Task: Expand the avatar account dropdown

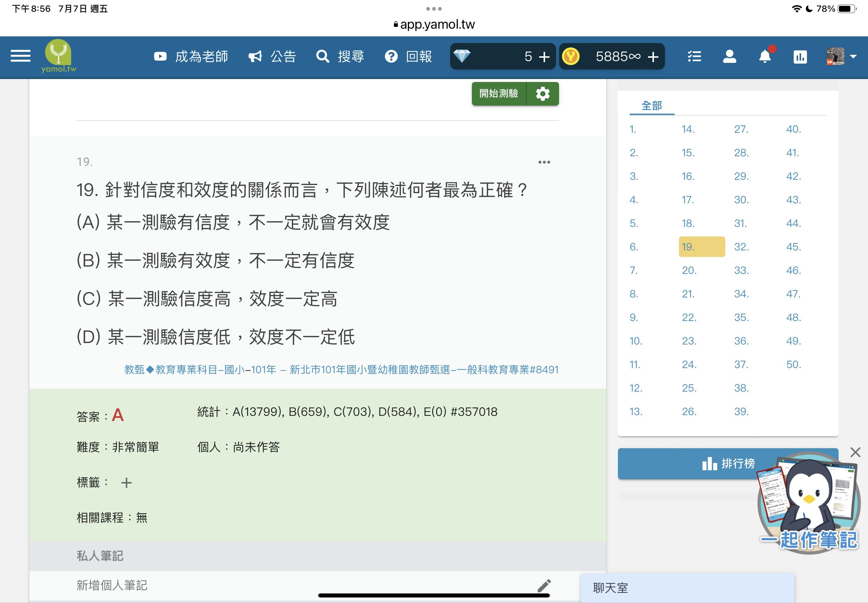Action: point(853,57)
